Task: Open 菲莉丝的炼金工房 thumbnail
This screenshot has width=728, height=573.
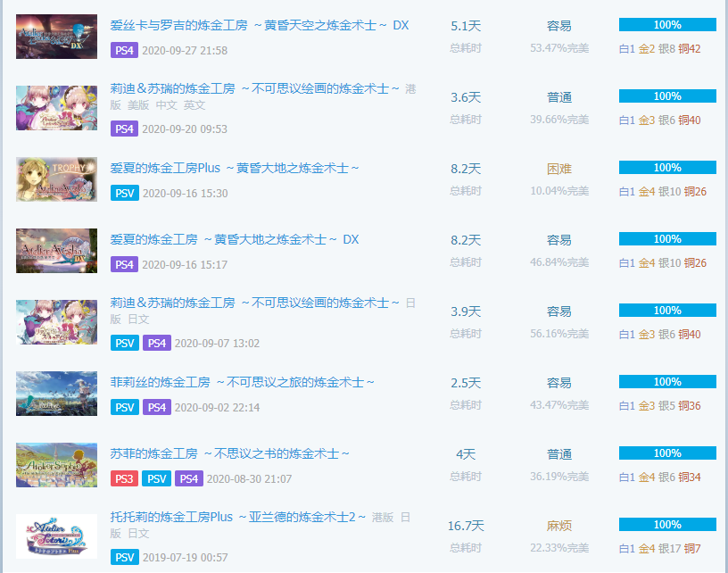Action: pos(56,394)
